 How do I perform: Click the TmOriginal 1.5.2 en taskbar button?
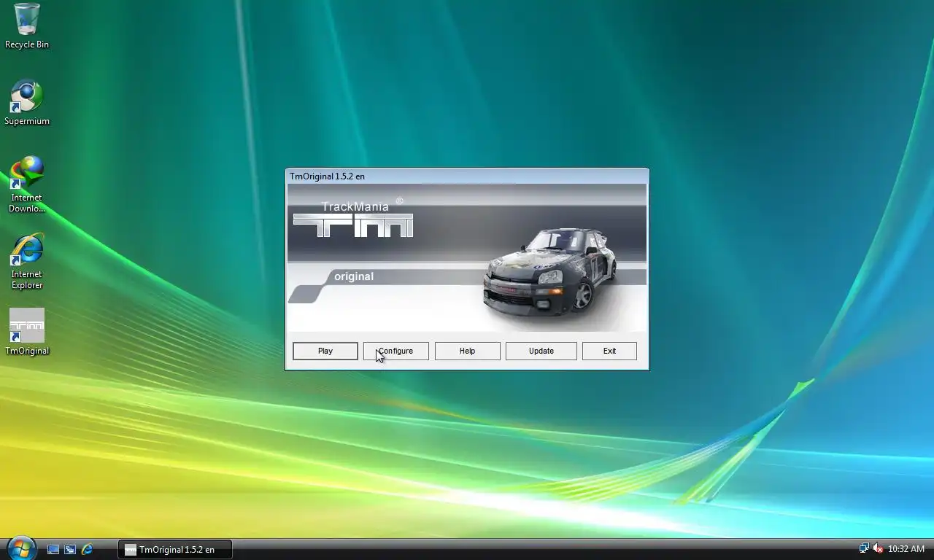175,549
